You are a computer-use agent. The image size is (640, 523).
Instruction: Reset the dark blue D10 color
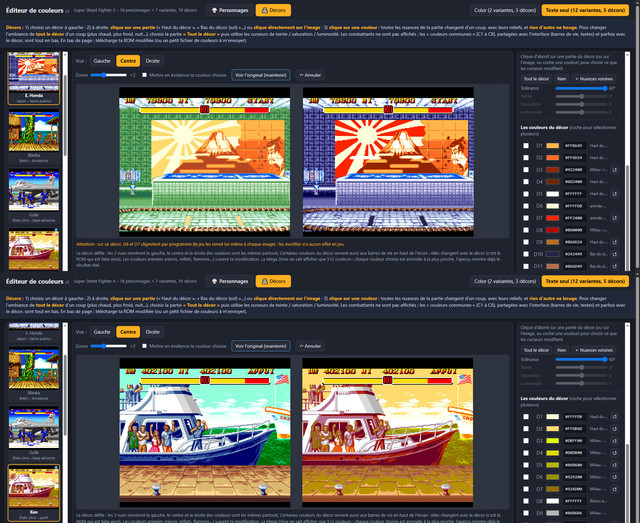615,254
